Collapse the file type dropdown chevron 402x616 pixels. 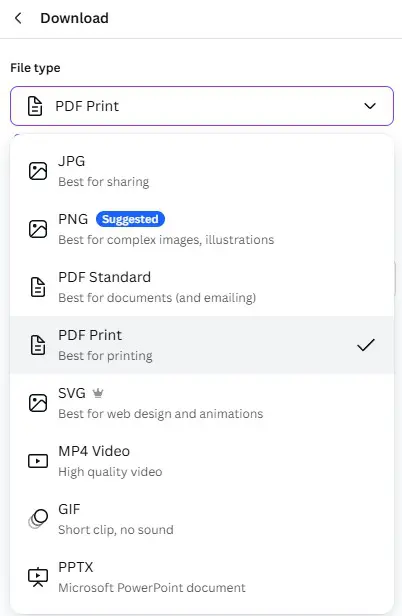click(370, 106)
